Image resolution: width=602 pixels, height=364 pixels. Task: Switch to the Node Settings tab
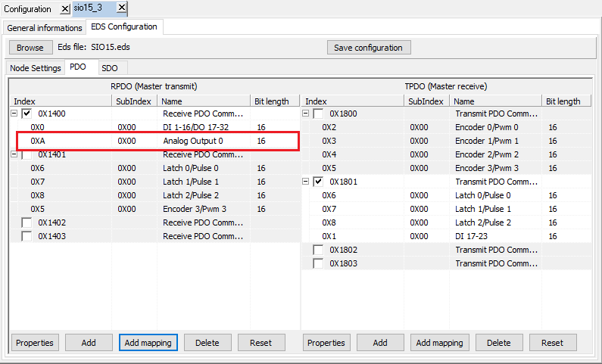[x=36, y=68]
